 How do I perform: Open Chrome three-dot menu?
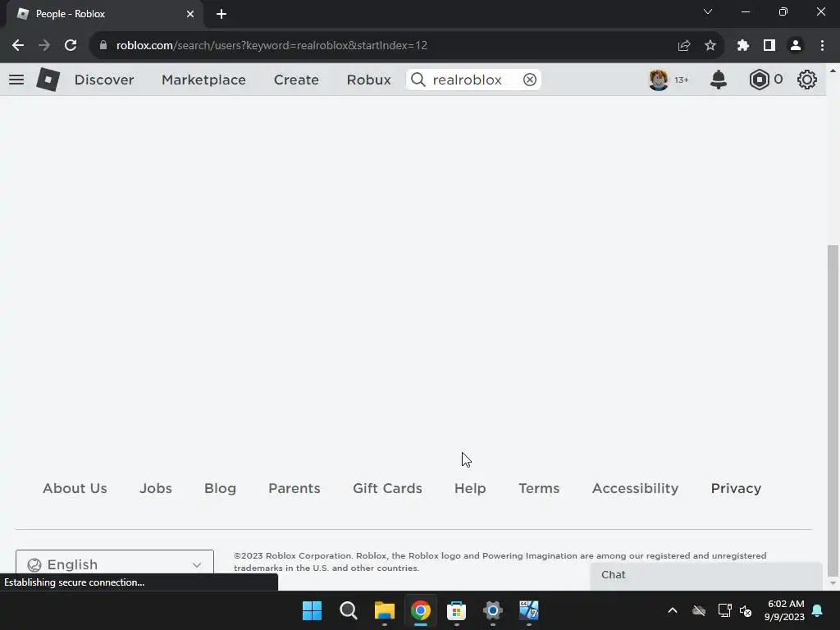822,46
